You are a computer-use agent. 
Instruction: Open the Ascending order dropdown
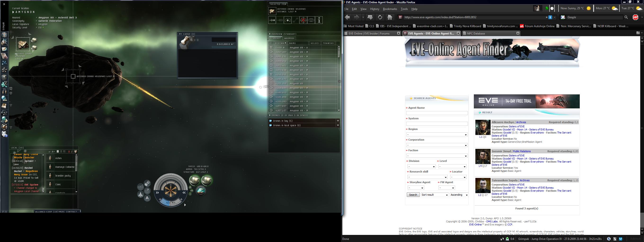point(459,195)
